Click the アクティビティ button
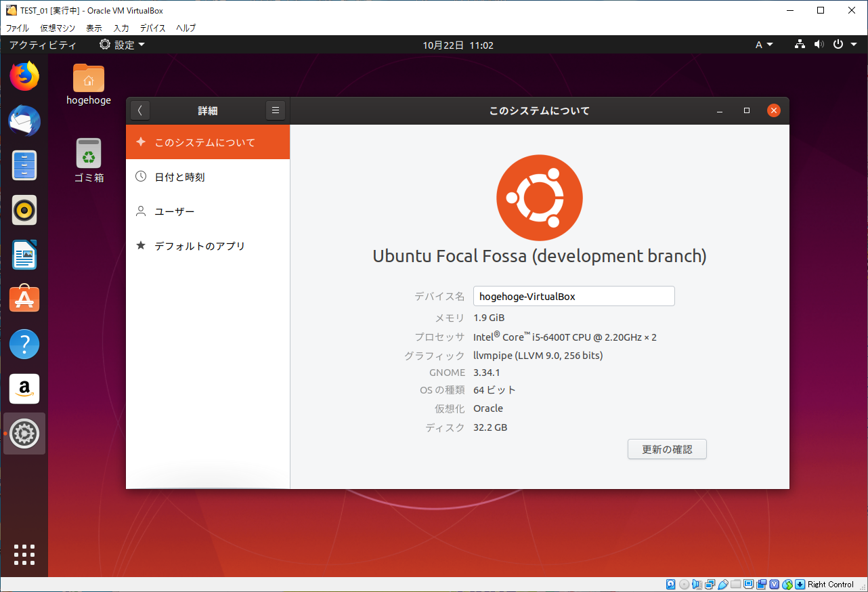 point(43,45)
